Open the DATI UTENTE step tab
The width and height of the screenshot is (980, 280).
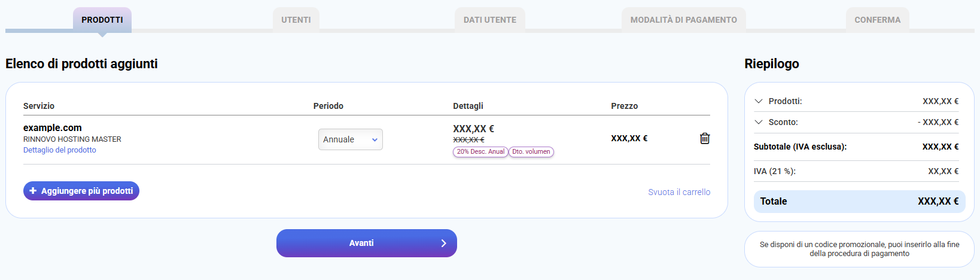coord(489,20)
